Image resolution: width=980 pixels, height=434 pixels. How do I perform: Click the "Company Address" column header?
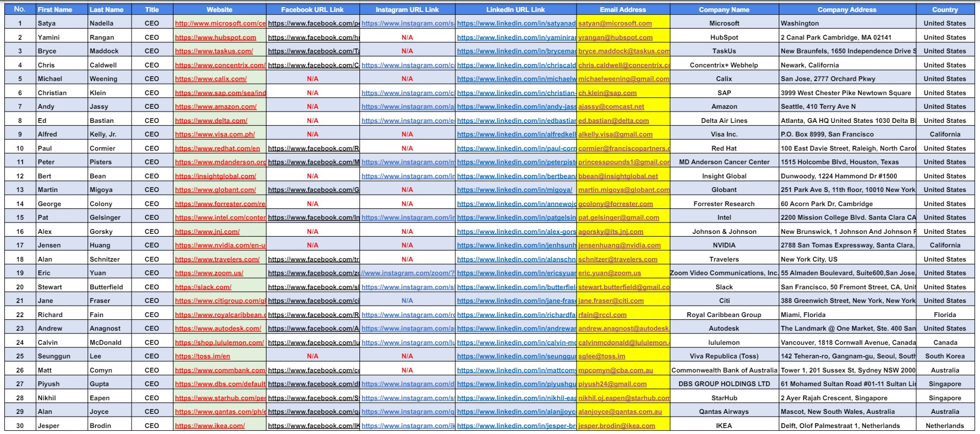[x=847, y=10]
